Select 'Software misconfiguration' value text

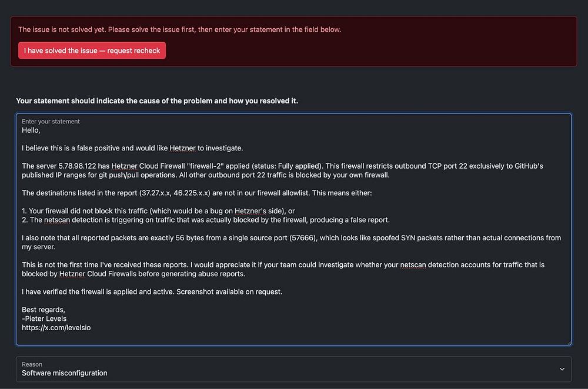point(65,373)
